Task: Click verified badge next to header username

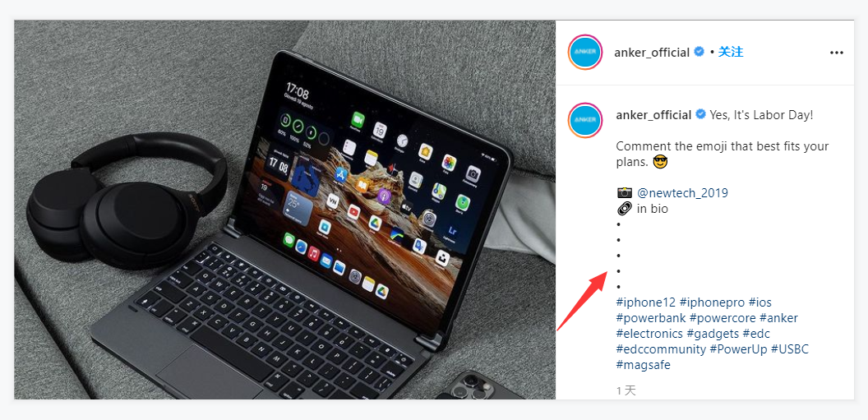Action: [x=699, y=52]
